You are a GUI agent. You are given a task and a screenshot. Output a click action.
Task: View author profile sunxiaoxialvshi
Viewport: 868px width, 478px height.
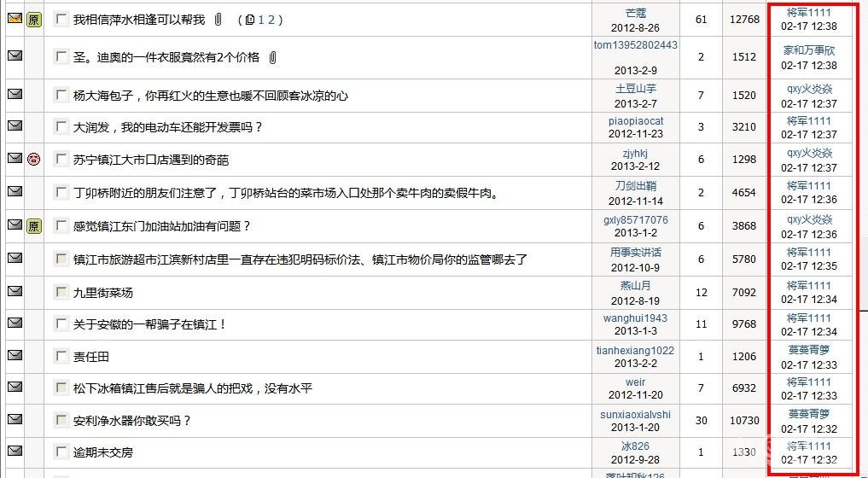tap(636, 414)
